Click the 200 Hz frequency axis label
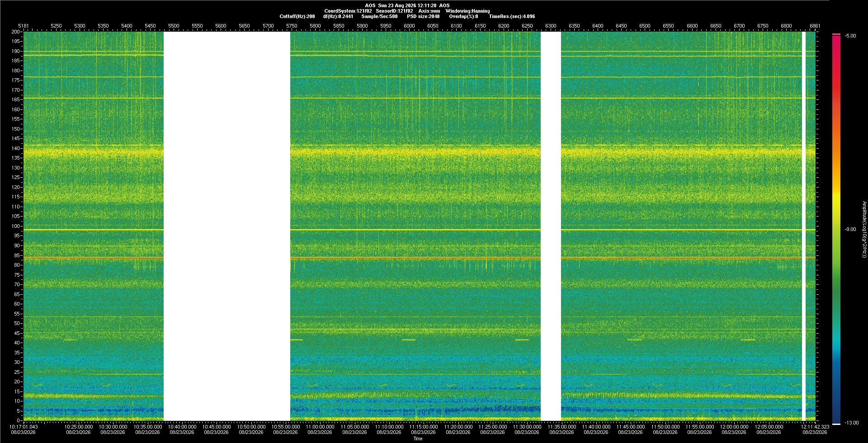 (16, 32)
